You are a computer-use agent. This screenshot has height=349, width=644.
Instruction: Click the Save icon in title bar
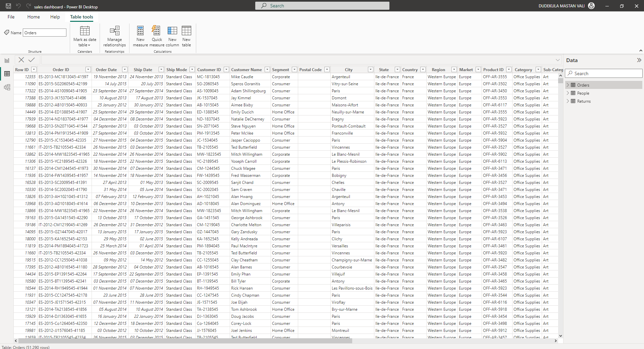pyautogui.click(x=8, y=6)
